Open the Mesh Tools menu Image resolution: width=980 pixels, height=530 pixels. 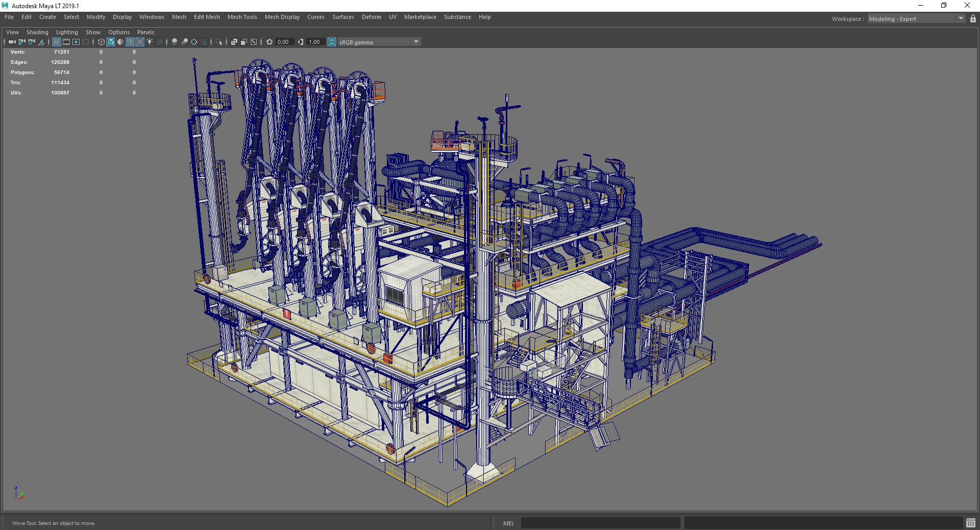(x=242, y=17)
